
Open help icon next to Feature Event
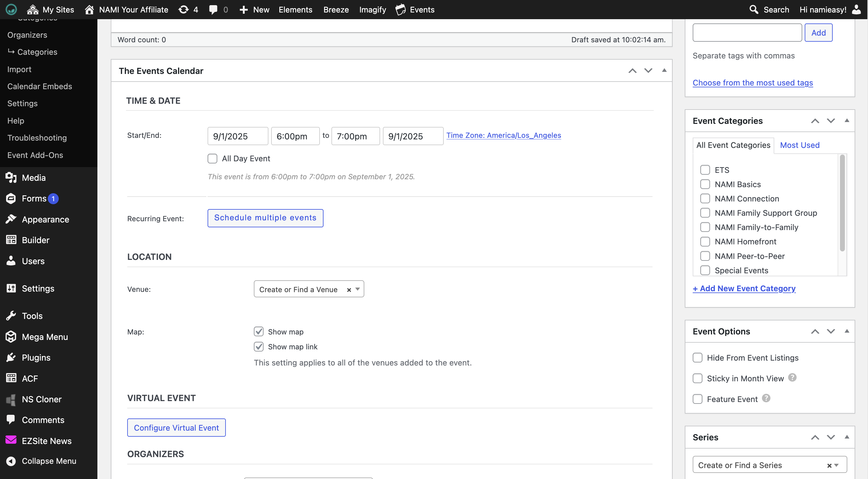[x=766, y=398]
